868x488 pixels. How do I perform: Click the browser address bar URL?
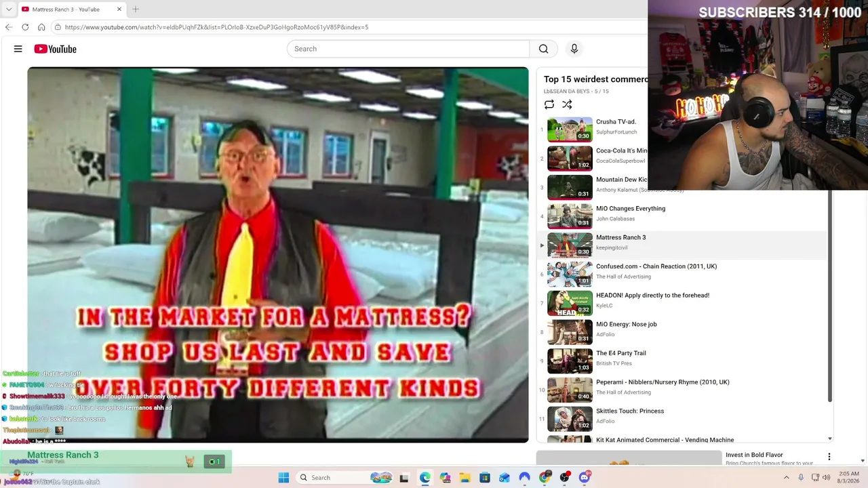(x=217, y=27)
